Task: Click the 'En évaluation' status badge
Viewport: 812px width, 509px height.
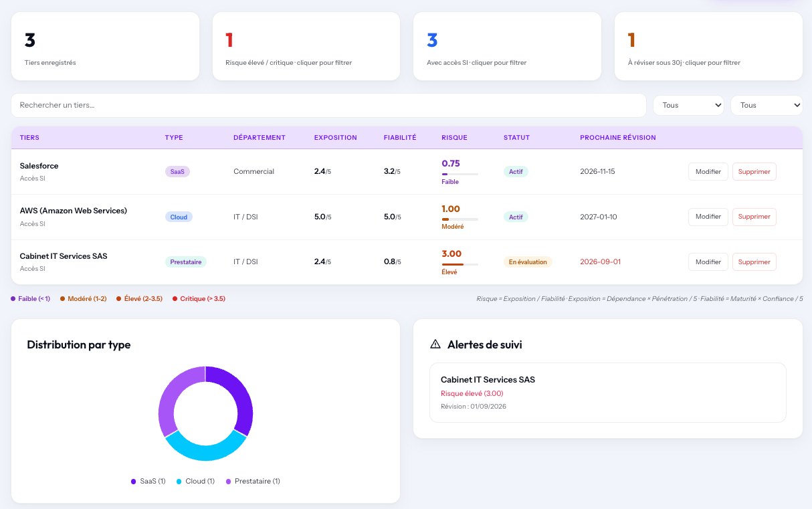Action: coord(528,262)
